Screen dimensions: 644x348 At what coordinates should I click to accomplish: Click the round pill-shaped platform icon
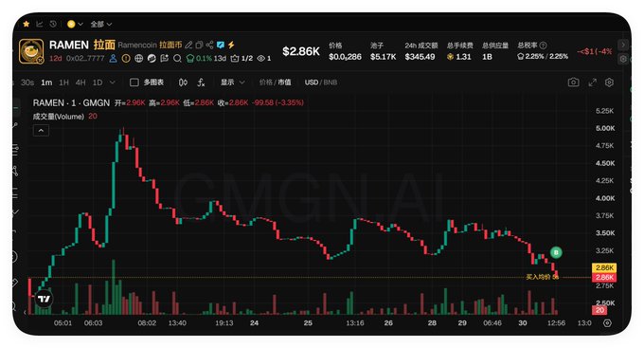point(152,59)
